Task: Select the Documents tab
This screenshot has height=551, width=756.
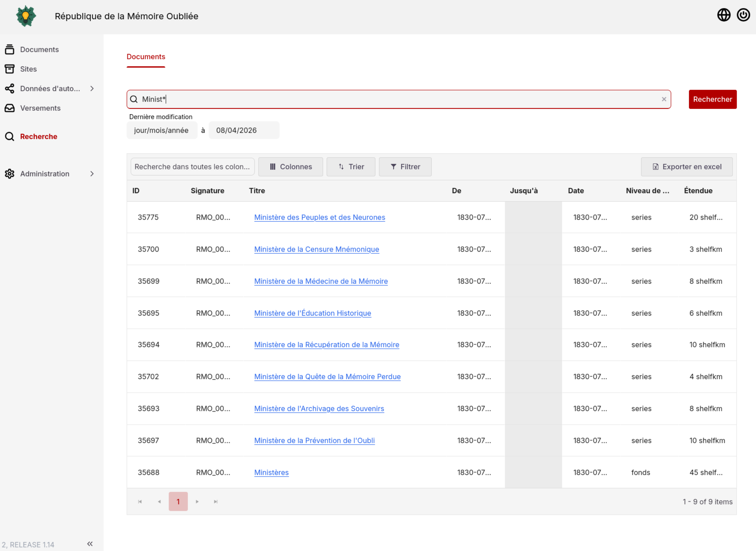Action: [x=146, y=57]
